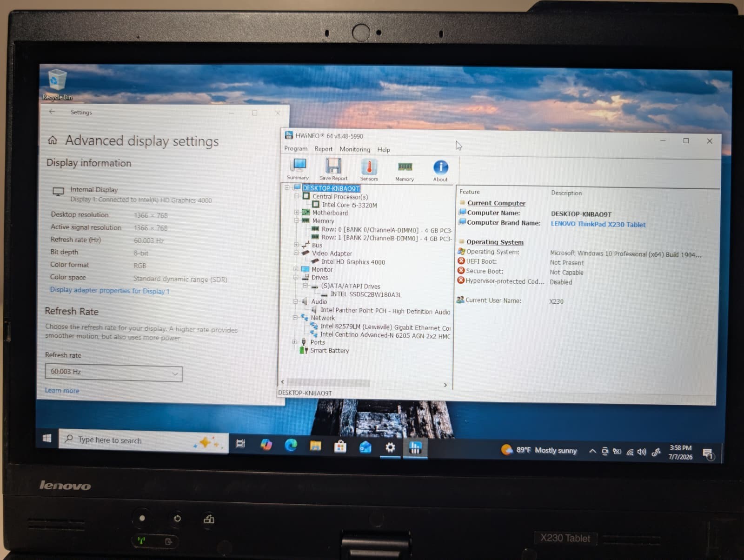Viewport: 744px width, 560px height.
Task: Open the weather widget showing 89°F
Action: [539, 450]
